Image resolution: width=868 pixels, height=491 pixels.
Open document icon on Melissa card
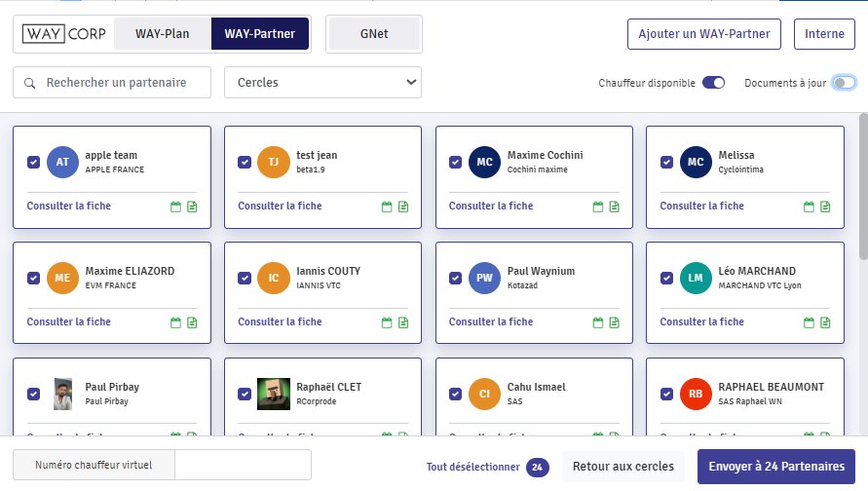[825, 207]
